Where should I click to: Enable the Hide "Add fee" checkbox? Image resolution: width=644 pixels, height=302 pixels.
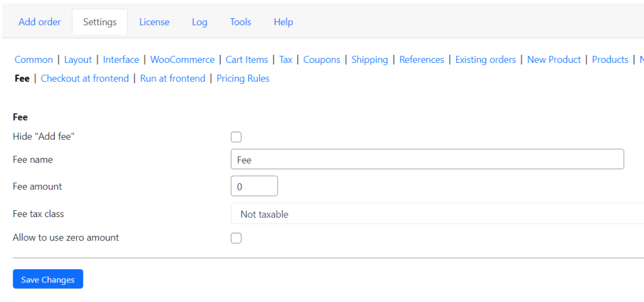pos(236,137)
